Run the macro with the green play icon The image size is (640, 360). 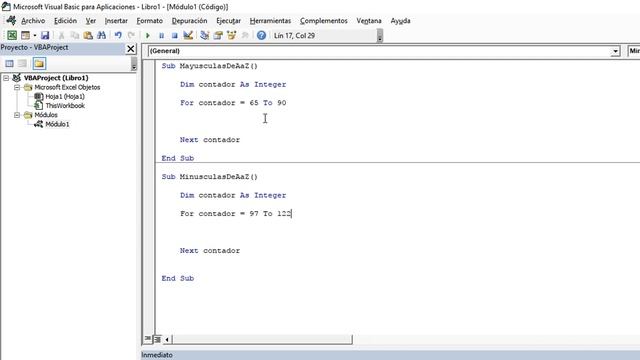pos(148,36)
